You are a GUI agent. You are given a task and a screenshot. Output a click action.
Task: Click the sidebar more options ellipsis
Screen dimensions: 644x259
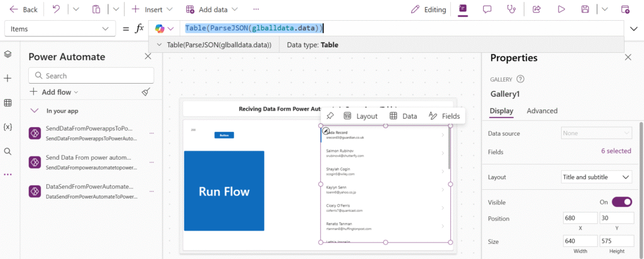coord(8,174)
